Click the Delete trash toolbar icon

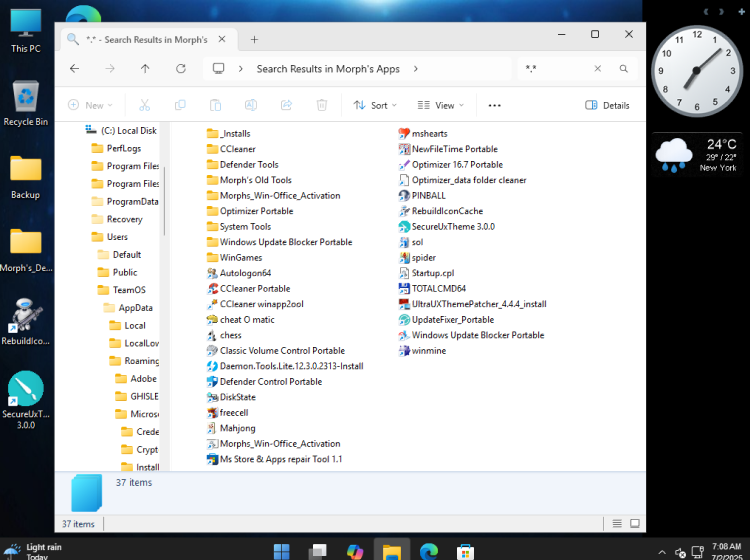tap(321, 105)
